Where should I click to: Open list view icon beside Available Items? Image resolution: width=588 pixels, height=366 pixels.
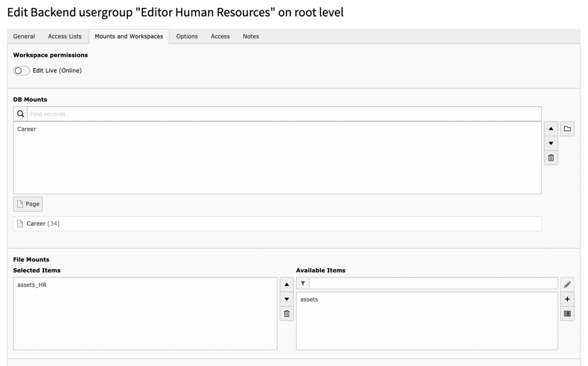coord(567,313)
